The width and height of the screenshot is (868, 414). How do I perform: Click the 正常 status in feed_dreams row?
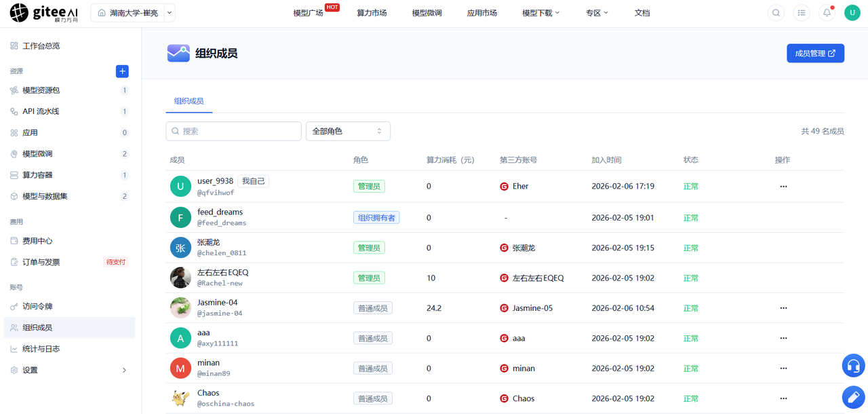[691, 218]
